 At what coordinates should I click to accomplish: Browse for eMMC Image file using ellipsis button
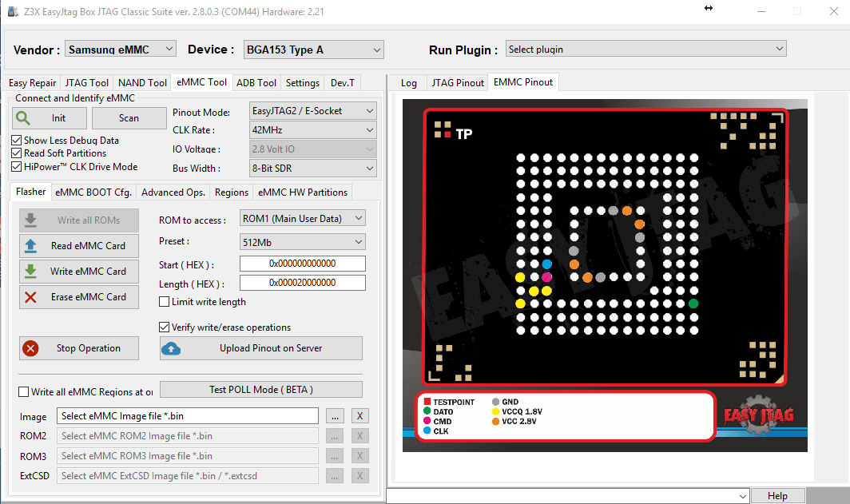tap(335, 416)
